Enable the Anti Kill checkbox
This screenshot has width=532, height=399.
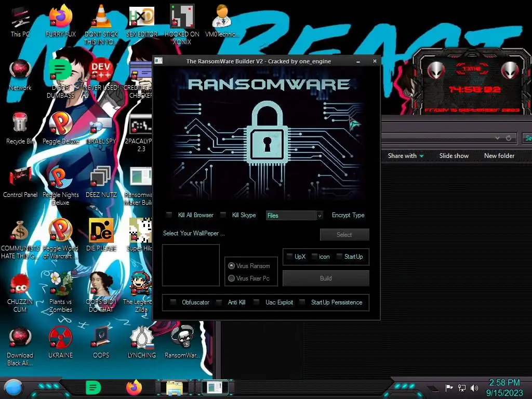click(219, 302)
